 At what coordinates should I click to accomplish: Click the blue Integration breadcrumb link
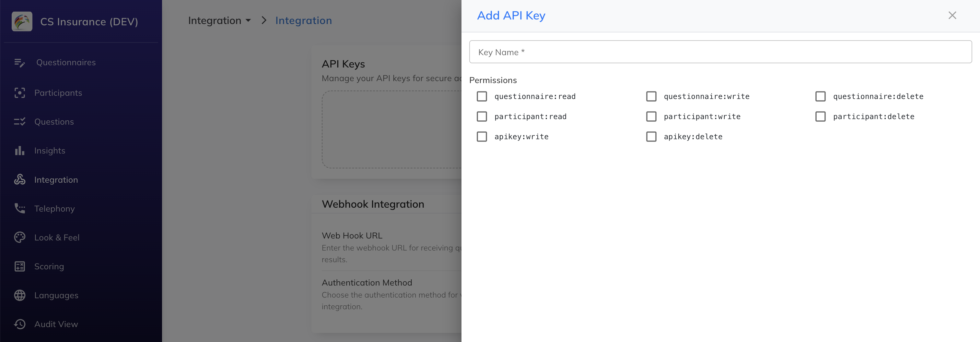pos(303,20)
